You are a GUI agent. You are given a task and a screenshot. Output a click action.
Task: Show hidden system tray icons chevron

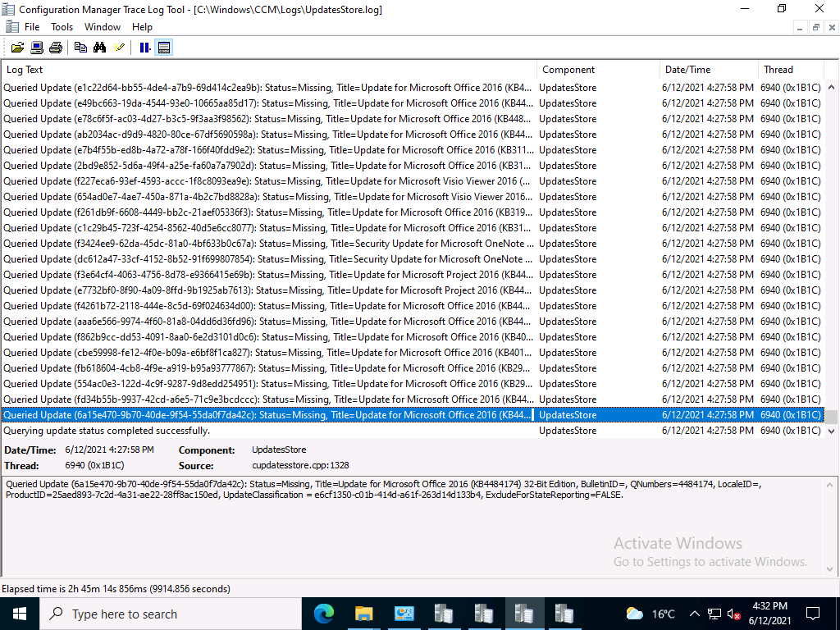(x=694, y=614)
